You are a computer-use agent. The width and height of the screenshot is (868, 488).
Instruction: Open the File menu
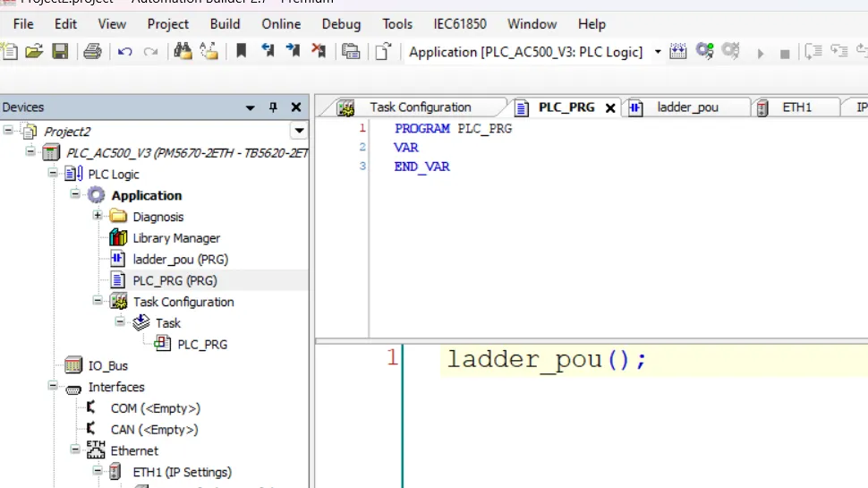23,24
